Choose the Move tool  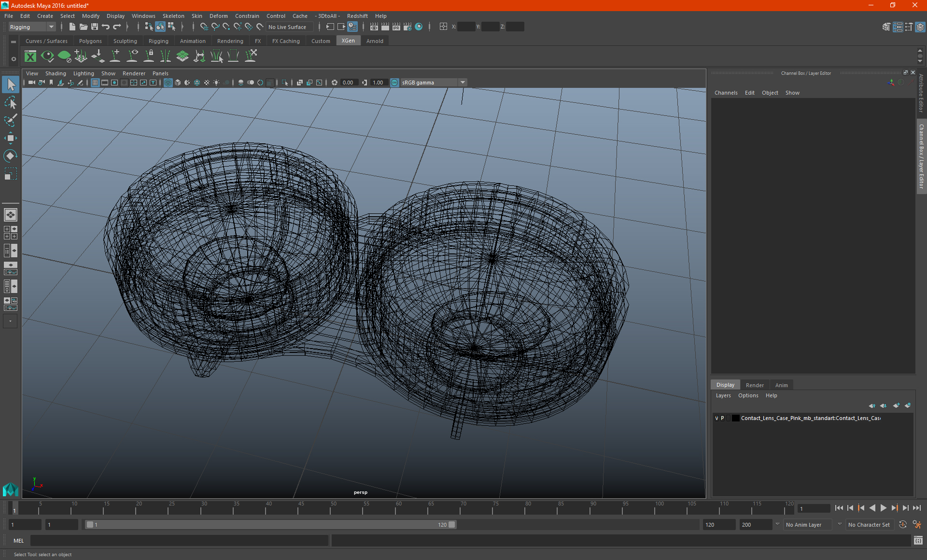coord(10,138)
